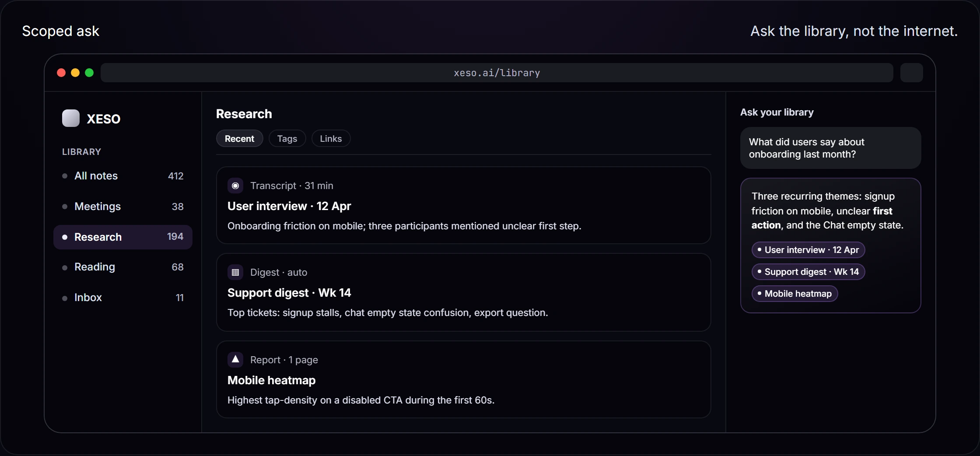Click Support digest · Wk 14 source chip

[x=808, y=272]
